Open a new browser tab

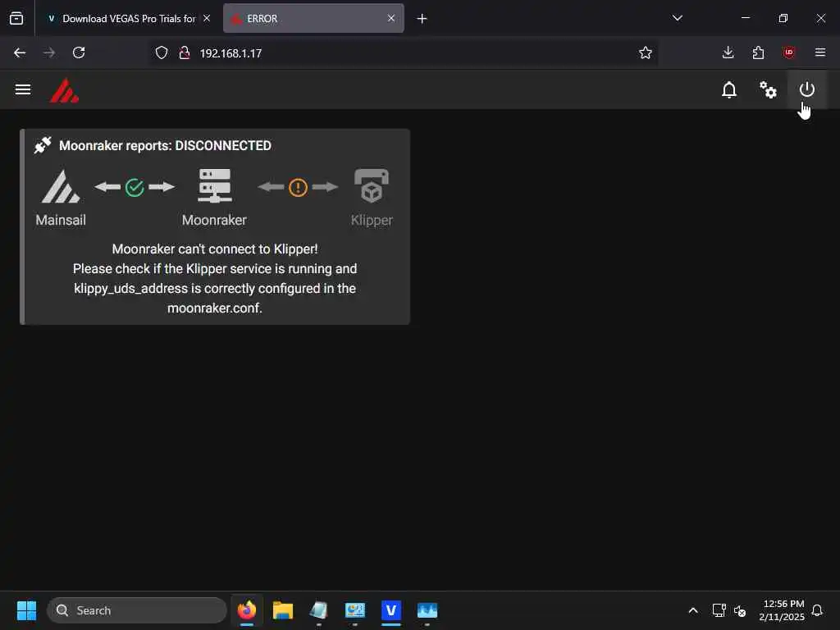[422, 19]
